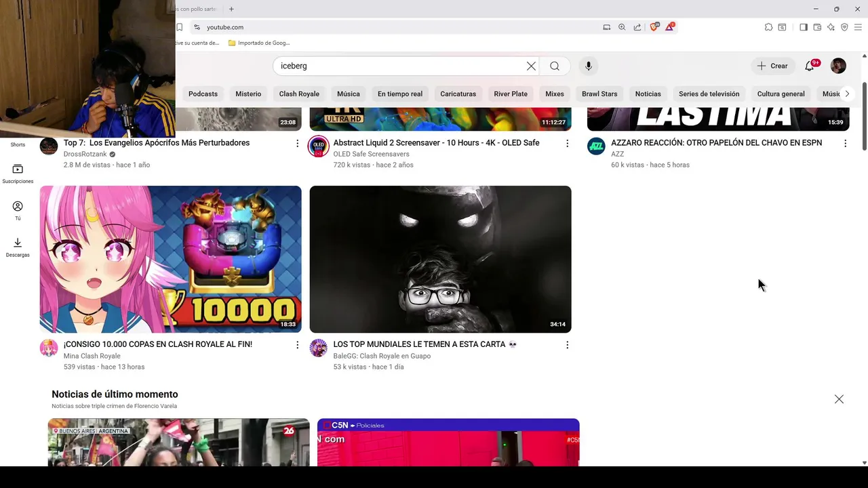868x488 pixels.
Task: Open the AZZ channel avatar
Action: click(596, 146)
